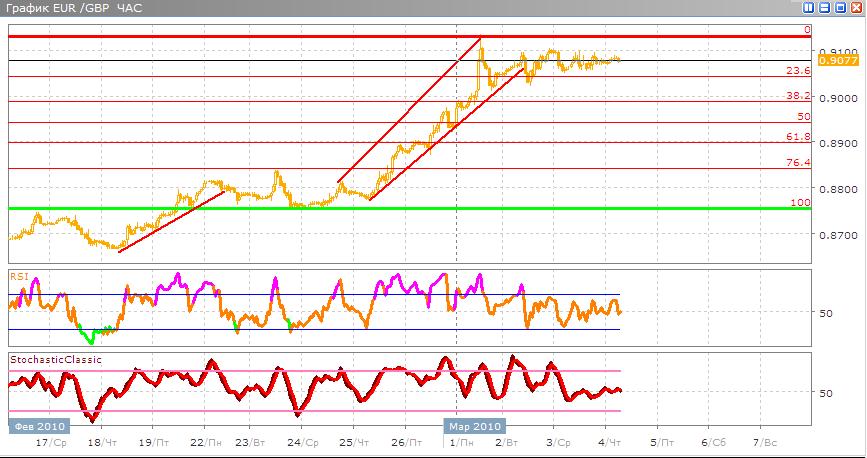Image resolution: width=867 pixels, height=458 pixels.
Task: Click the 6/Сб date label
Action: (x=713, y=443)
